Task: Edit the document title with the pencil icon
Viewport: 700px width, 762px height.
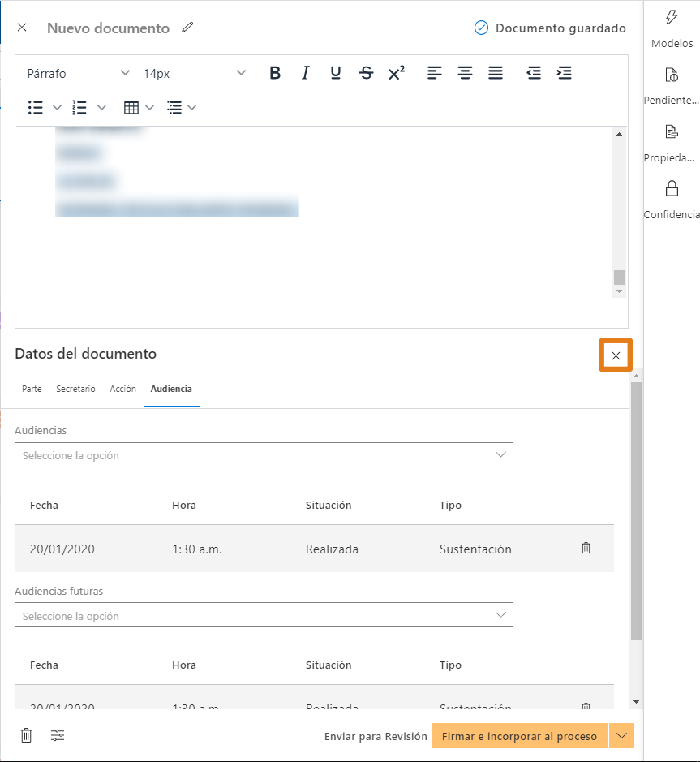Action: [x=187, y=28]
